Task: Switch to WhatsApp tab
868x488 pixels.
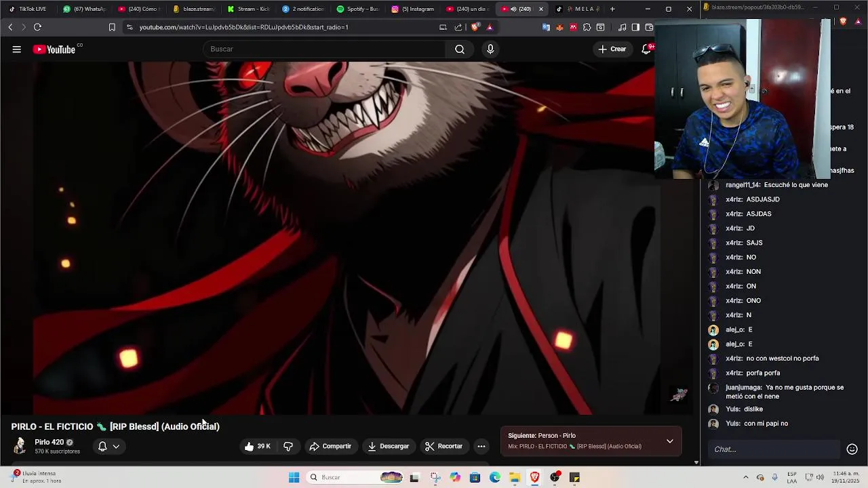Action: coord(84,9)
